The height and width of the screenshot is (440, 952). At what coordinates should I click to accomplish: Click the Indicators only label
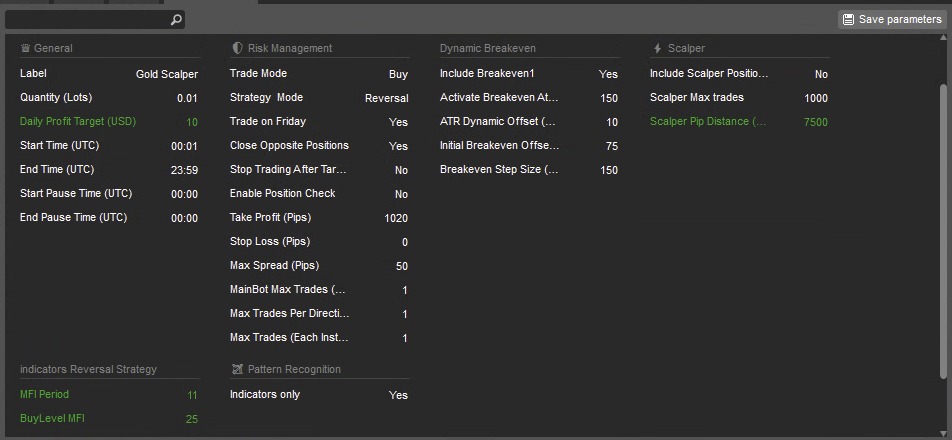[265, 394]
